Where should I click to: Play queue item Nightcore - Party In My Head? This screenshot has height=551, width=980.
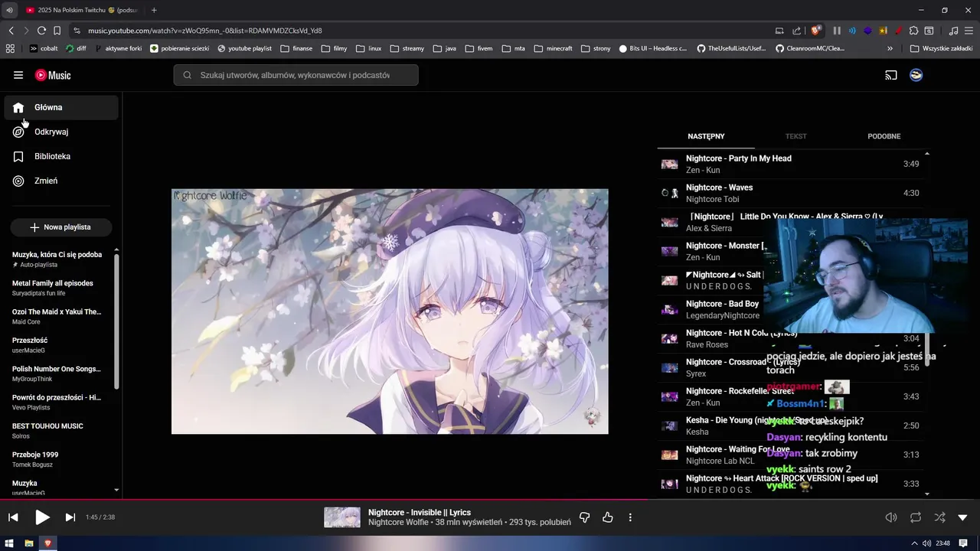click(x=790, y=164)
